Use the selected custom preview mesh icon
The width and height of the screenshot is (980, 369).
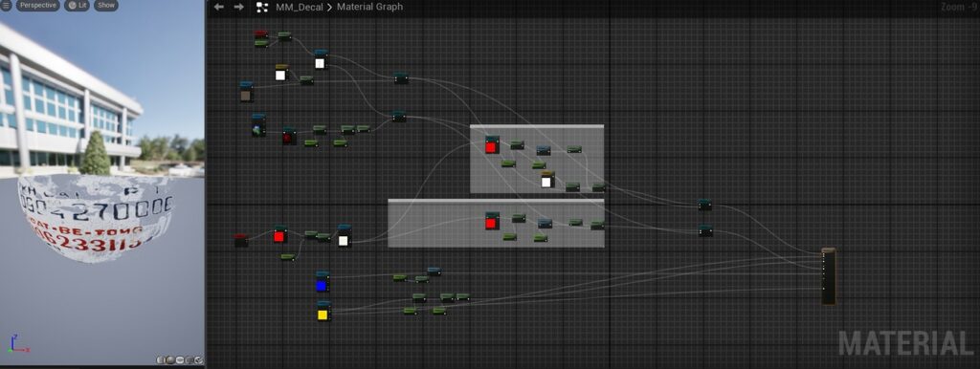pyautogui.click(x=198, y=359)
